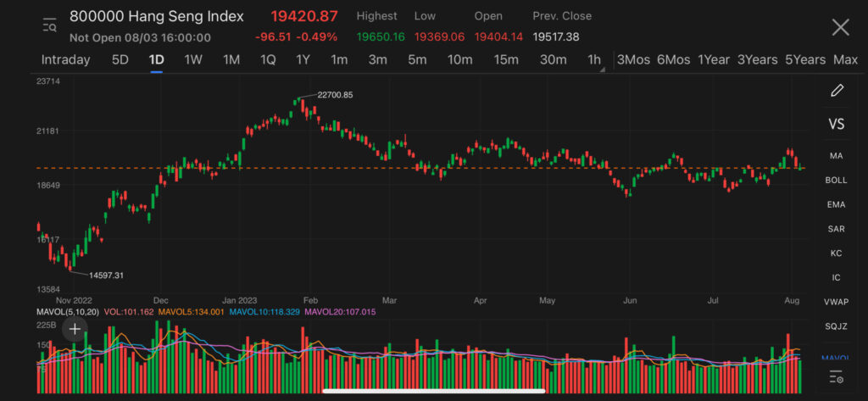Tap the -96.51 price change value
The width and height of the screenshot is (868, 401).
tap(274, 37)
